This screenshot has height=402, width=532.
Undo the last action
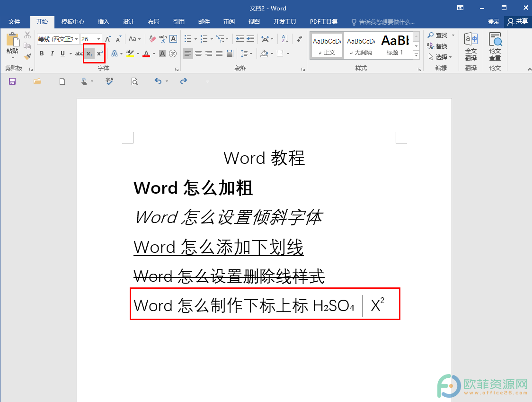pos(158,81)
